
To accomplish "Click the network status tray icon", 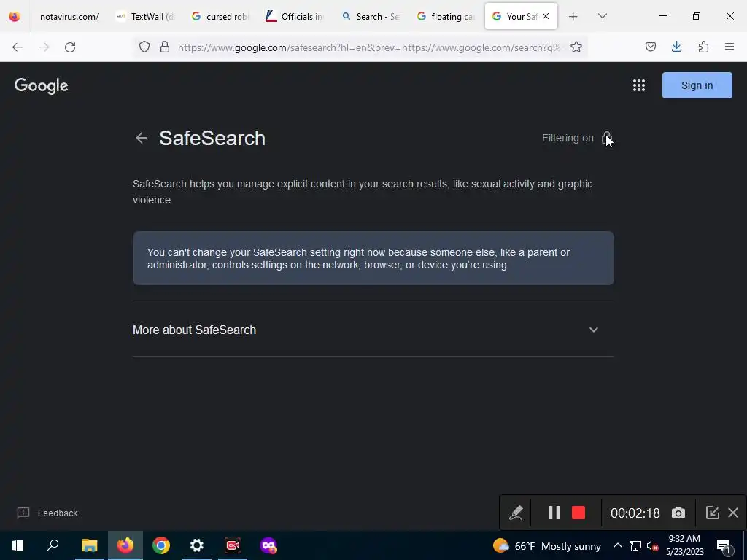I will (635, 545).
